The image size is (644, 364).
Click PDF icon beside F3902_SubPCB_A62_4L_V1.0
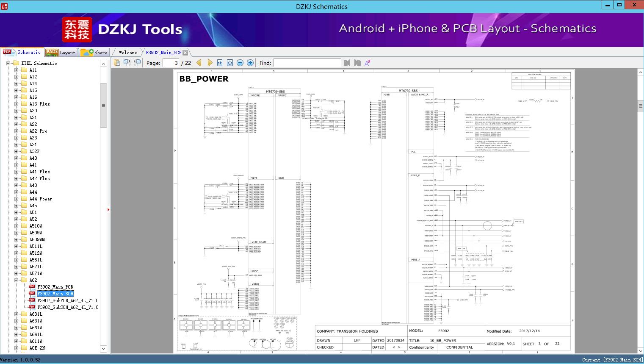tap(32, 300)
